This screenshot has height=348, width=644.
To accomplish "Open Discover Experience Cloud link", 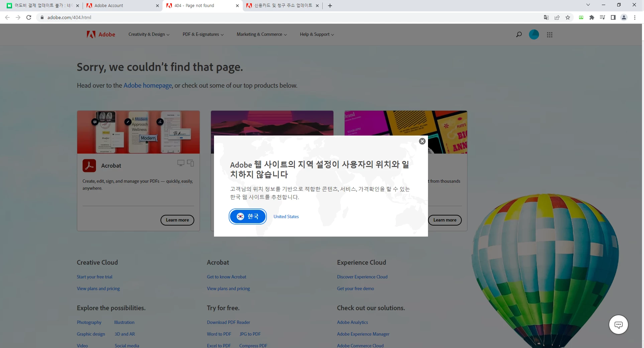I will [362, 277].
